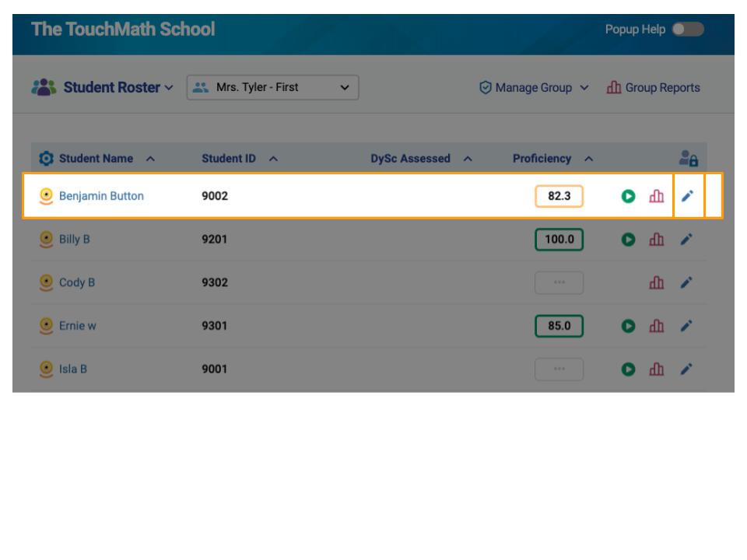Screen dimensions: 747x560
Task: Click Isla B's avatar icon
Action: [x=46, y=369]
